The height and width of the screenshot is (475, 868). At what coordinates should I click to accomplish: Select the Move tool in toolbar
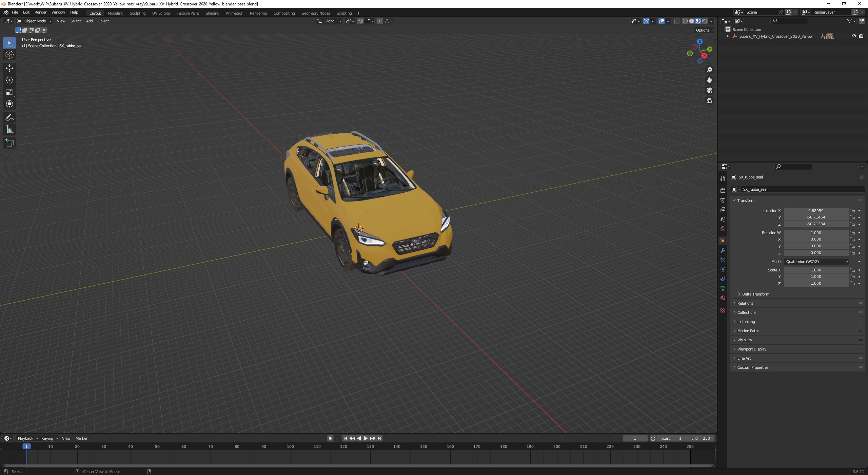9,68
